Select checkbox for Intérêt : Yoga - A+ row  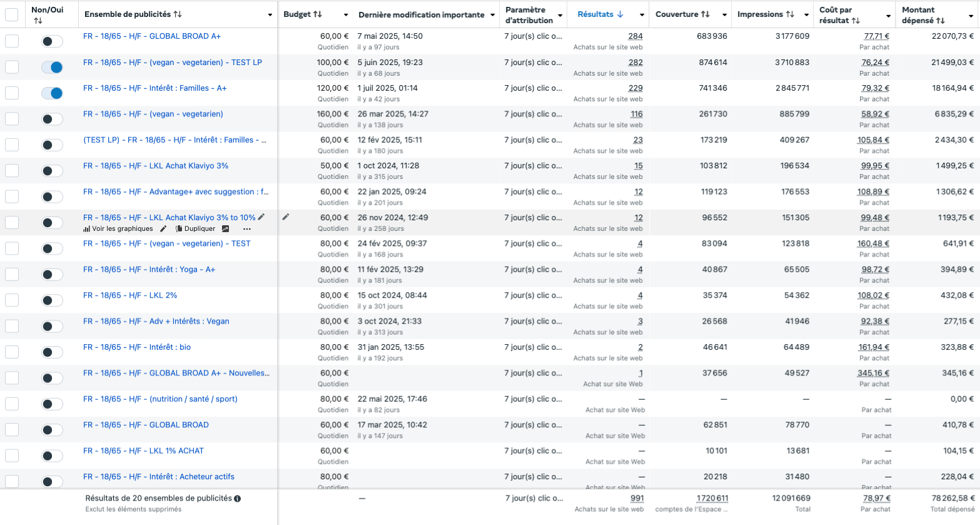[x=12, y=274]
